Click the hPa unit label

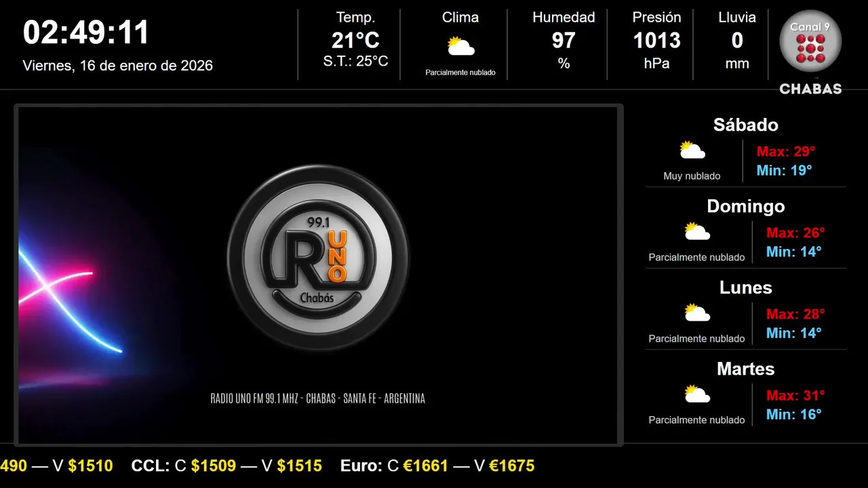[x=656, y=64]
